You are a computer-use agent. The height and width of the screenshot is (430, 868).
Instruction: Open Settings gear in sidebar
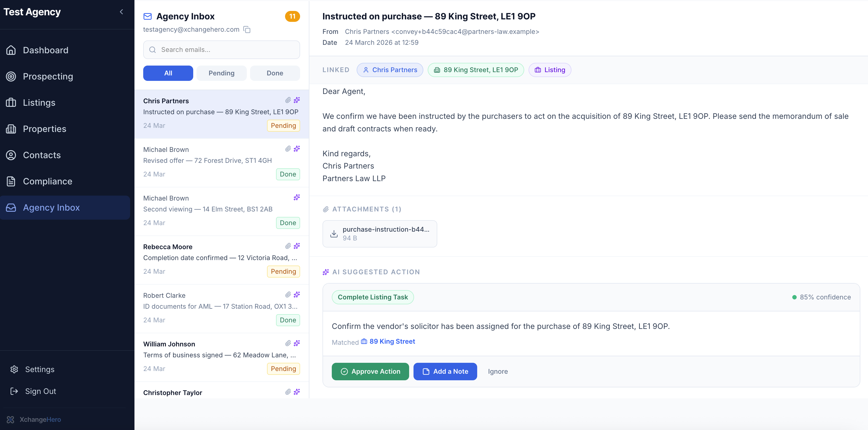[x=14, y=369]
